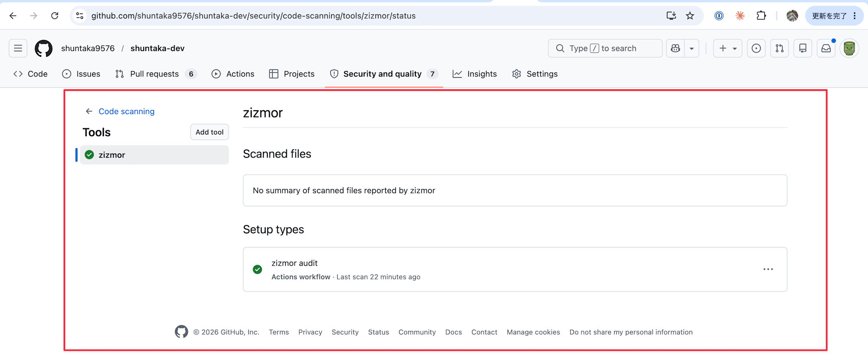Open the GitHub hamburger navigation menu
Viewport: 868px width, 361px height.
(x=18, y=48)
